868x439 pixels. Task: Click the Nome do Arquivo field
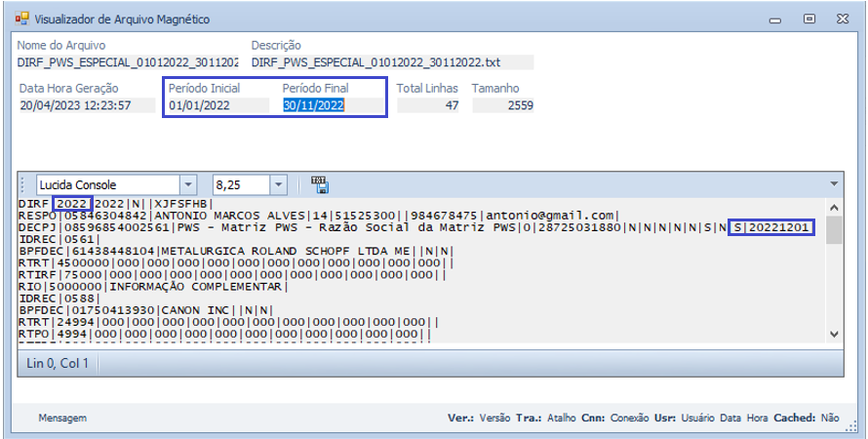(128, 62)
